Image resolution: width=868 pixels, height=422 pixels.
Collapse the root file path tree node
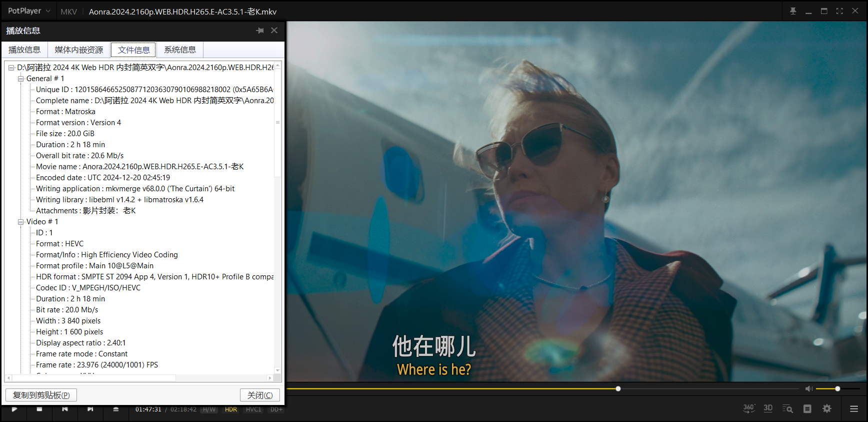(x=11, y=68)
